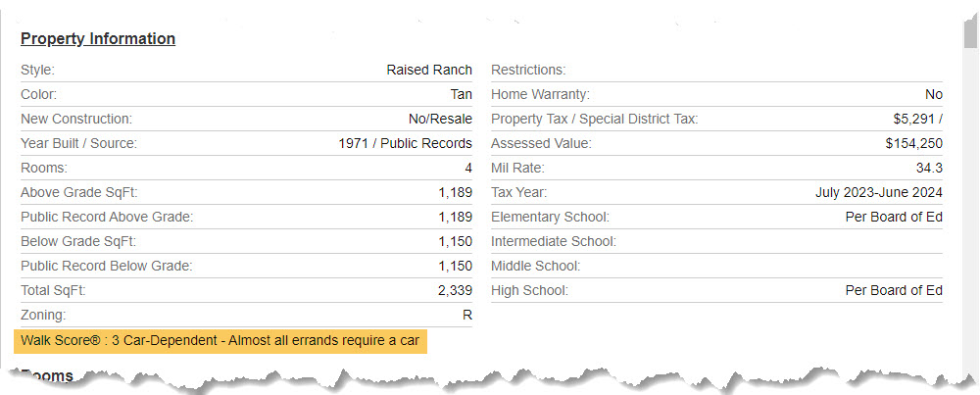
Task: Click the Assessed Value $154,250 amount
Action: 913,143
